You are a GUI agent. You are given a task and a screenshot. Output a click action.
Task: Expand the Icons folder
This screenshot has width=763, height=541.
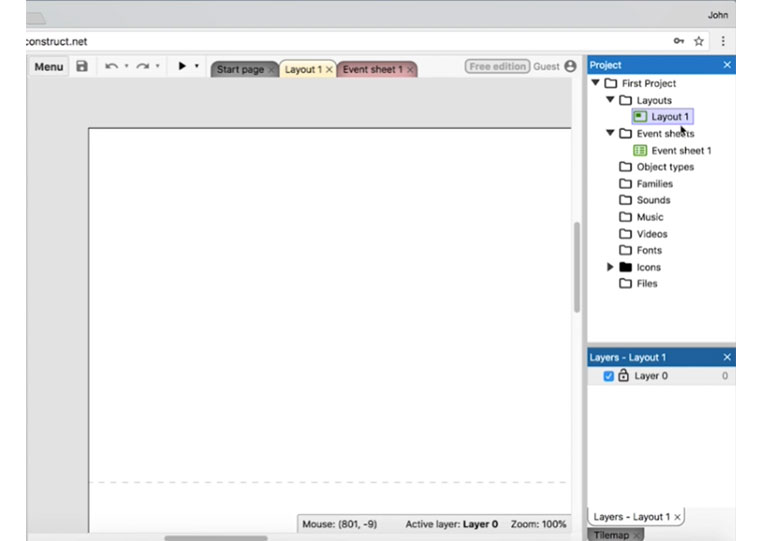pyautogui.click(x=610, y=267)
